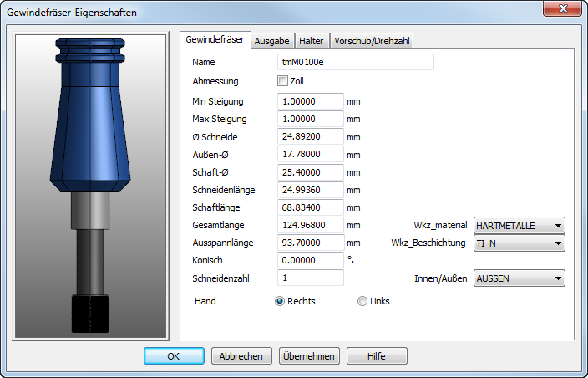The height and width of the screenshot is (378, 588).
Task: Click the Name field containing tmM0100e
Action: point(356,62)
